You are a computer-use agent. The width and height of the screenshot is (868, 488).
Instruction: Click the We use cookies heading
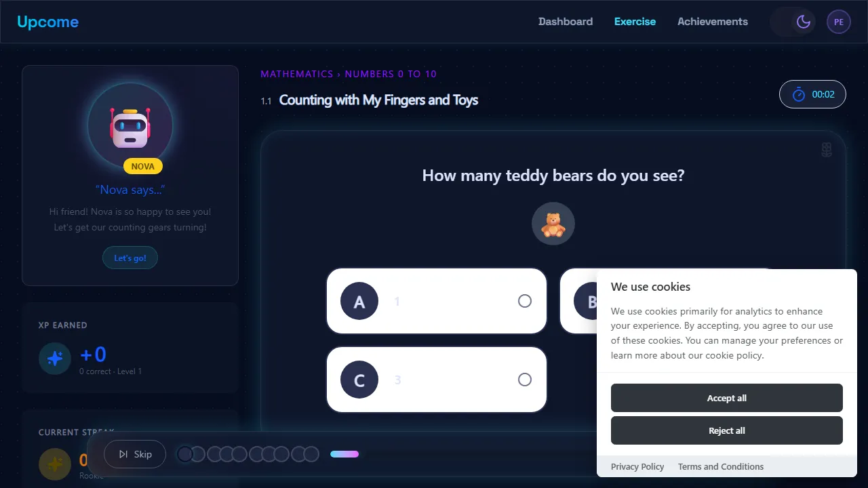click(x=650, y=287)
